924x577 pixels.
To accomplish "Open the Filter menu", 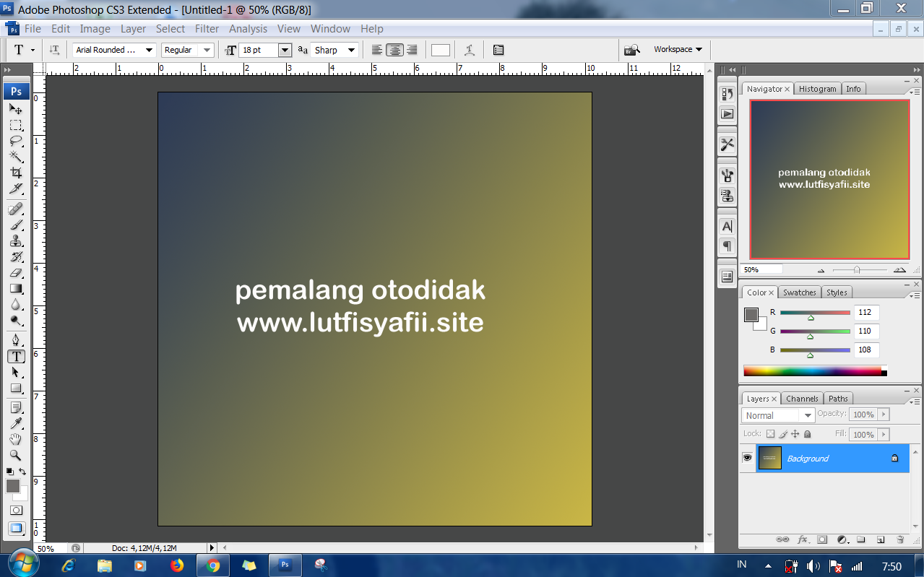I will [207, 29].
